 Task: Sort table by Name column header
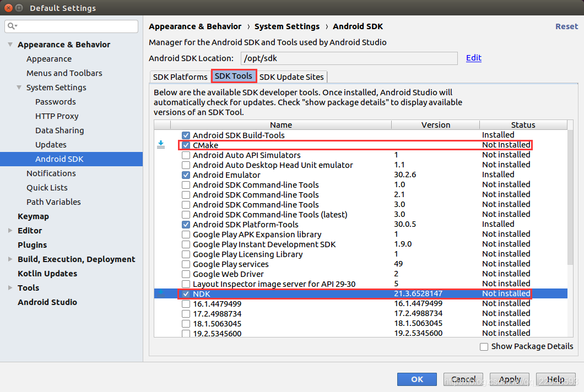[281, 125]
